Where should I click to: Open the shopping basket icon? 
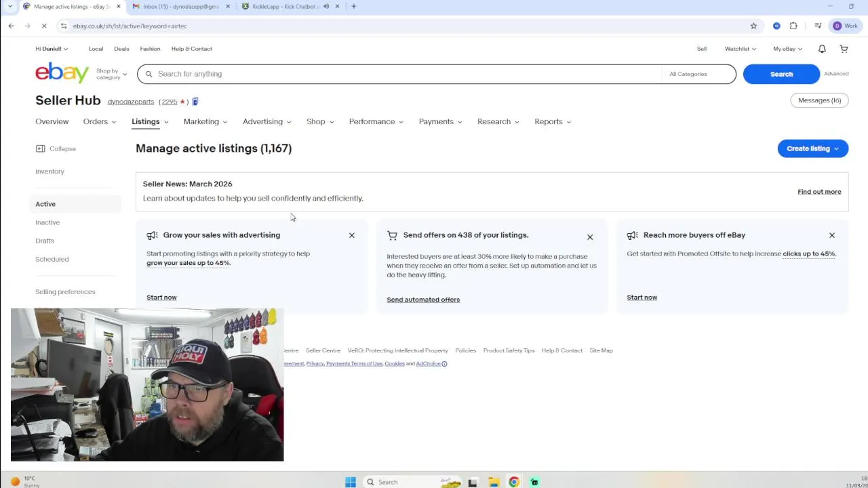tap(844, 49)
